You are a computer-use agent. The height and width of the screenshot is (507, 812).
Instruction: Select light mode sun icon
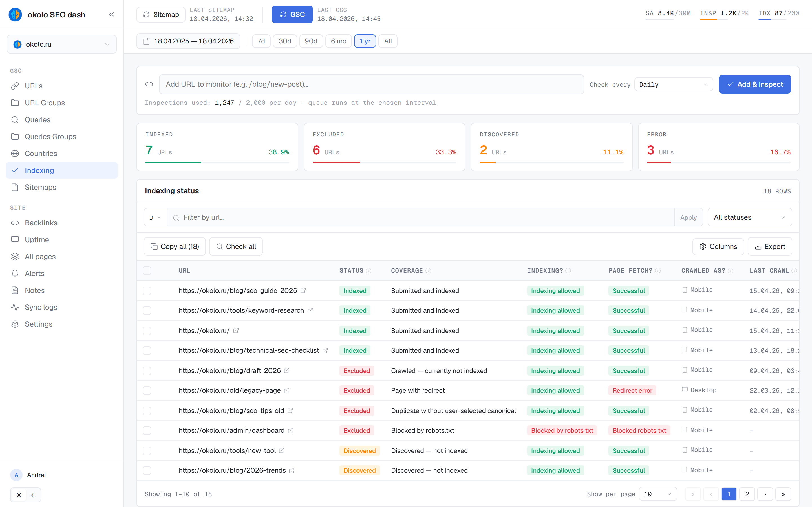click(x=19, y=495)
